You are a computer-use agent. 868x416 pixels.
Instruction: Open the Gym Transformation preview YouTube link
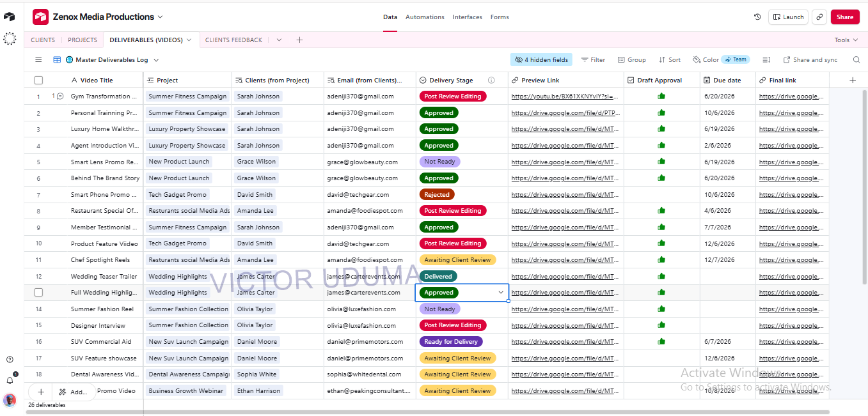pyautogui.click(x=565, y=96)
